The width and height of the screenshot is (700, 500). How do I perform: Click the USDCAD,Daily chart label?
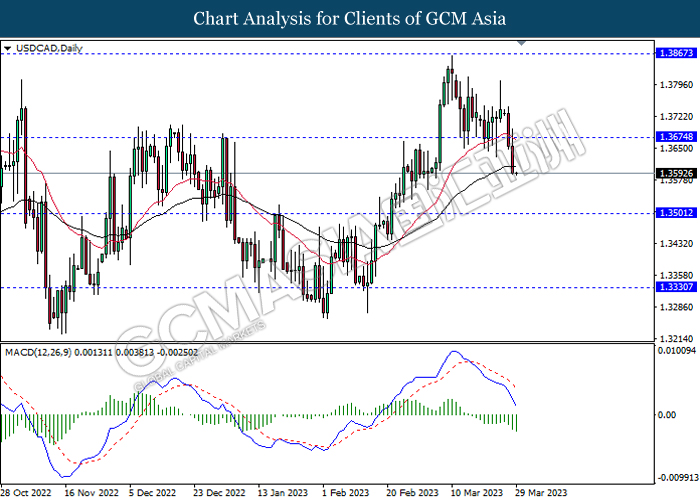49,48
